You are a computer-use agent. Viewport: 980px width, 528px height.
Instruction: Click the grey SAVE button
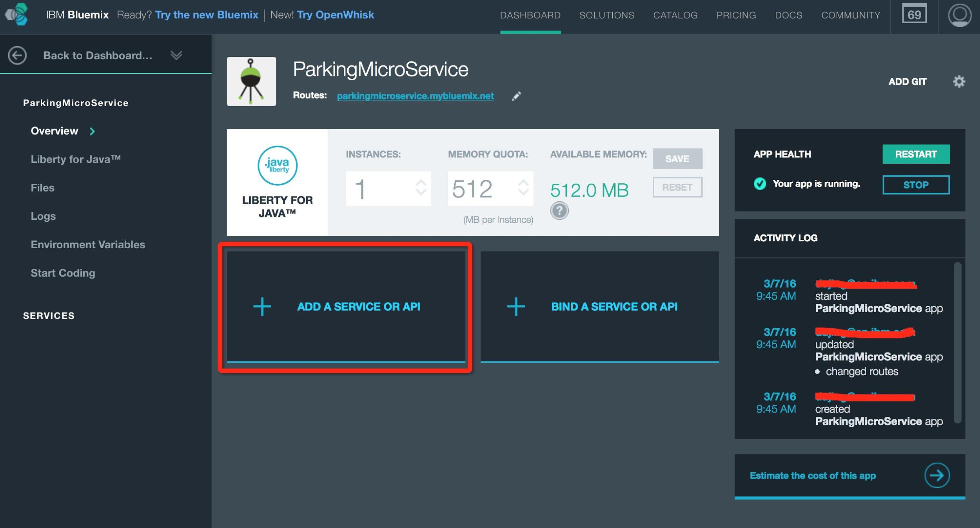click(677, 159)
